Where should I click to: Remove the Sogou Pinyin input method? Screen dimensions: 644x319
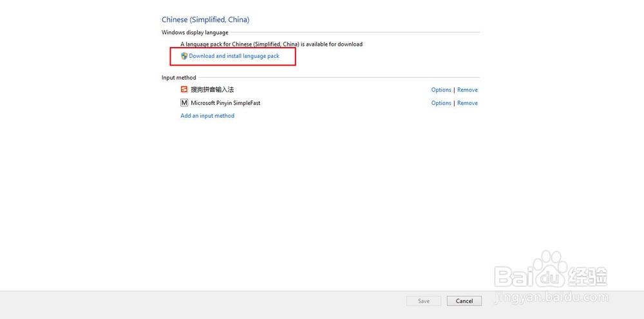click(468, 90)
